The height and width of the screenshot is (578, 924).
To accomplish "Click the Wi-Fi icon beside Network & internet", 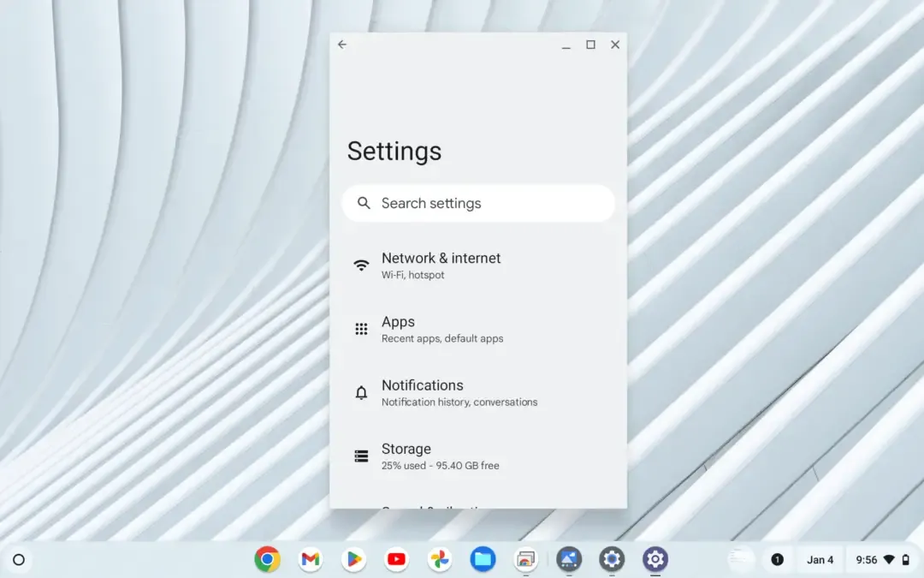I will (361, 265).
